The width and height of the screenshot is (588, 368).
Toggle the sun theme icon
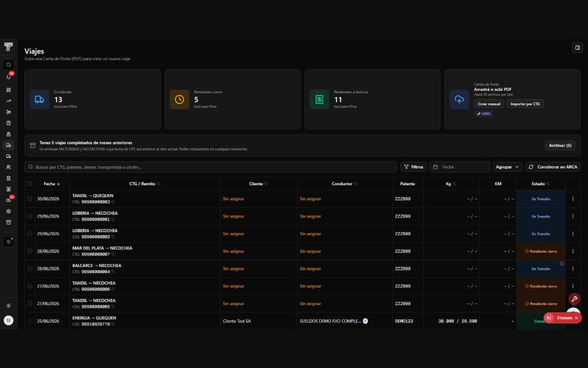coord(8,306)
